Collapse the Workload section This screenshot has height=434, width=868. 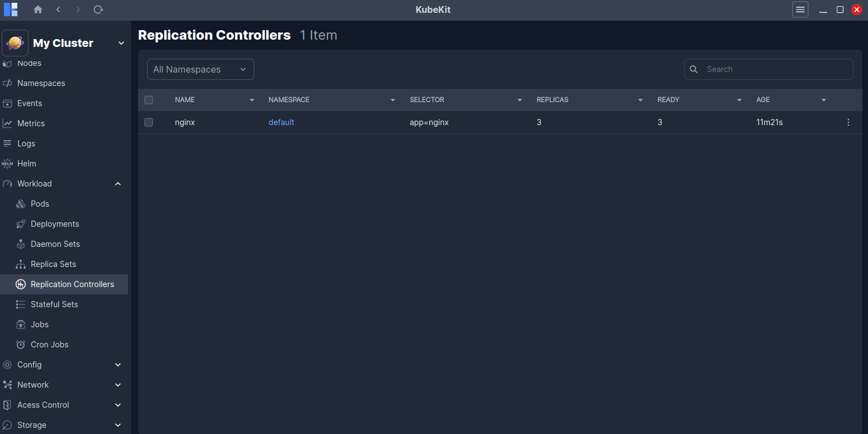click(118, 183)
